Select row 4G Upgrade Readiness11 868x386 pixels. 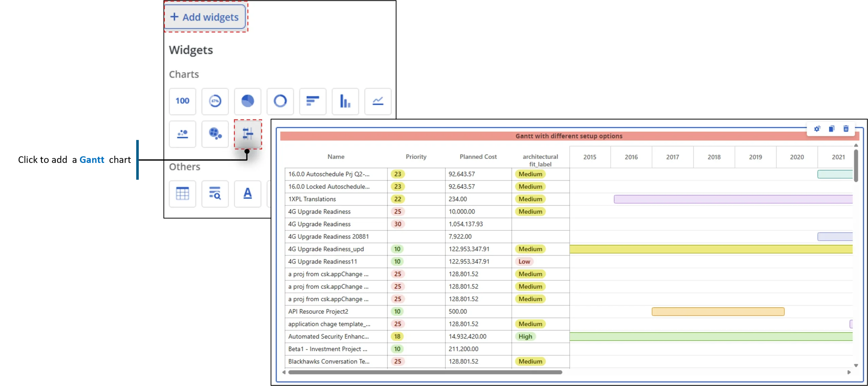coord(427,261)
